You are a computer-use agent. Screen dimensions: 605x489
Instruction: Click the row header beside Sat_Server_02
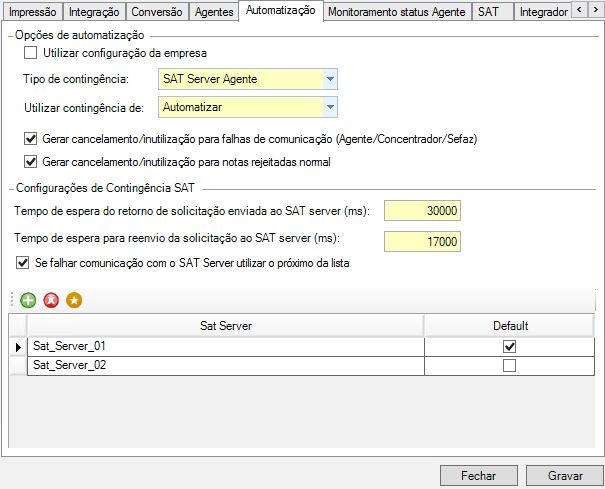click(18, 365)
